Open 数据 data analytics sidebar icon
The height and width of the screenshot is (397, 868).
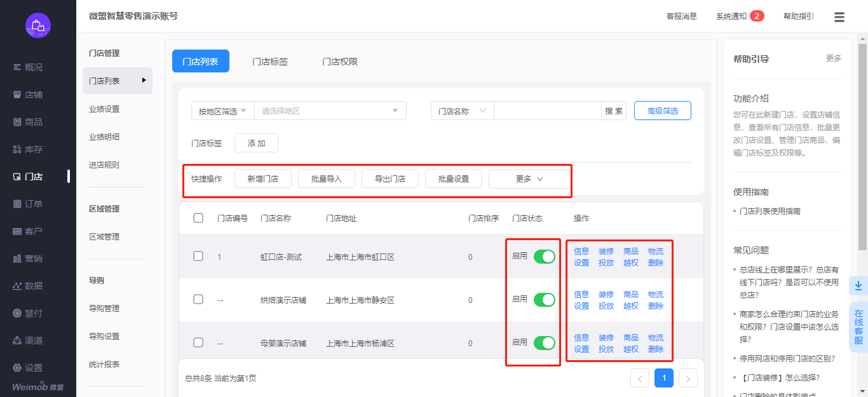tap(18, 286)
